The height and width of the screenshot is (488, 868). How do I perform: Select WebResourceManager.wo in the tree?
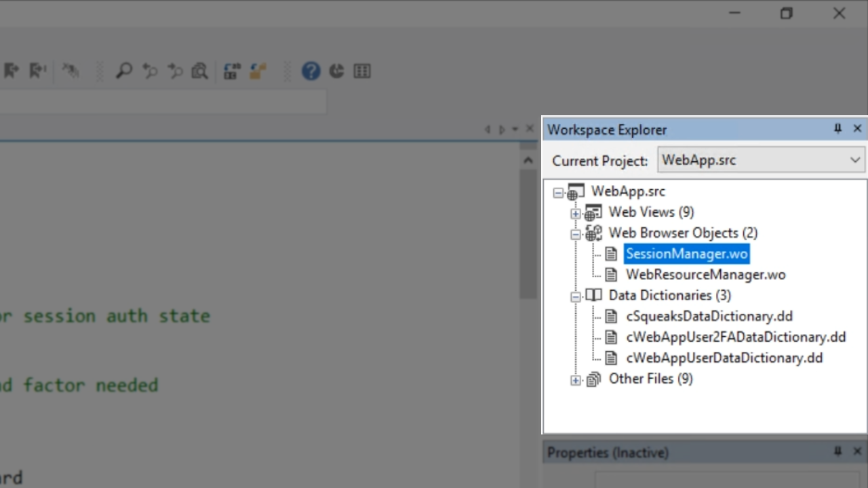(x=705, y=274)
